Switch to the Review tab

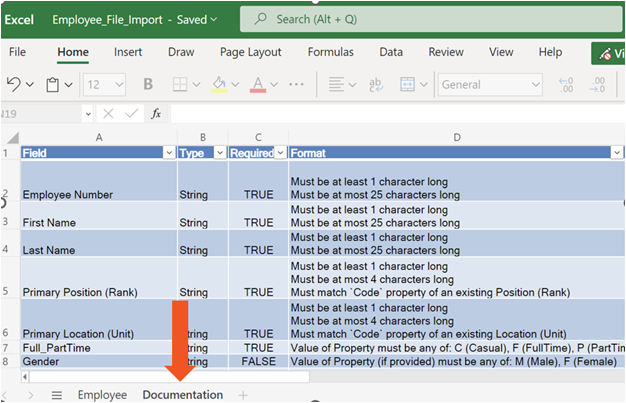point(446,52)
